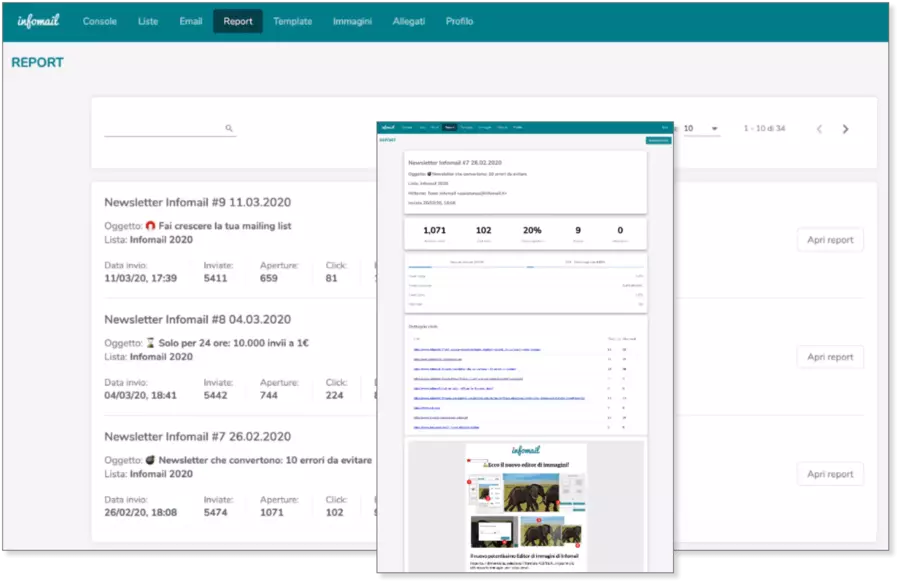Image resolution: width=900 pixels, height=584 pixels.
Task: Go to the Liste section
Action: pos(148,21)
